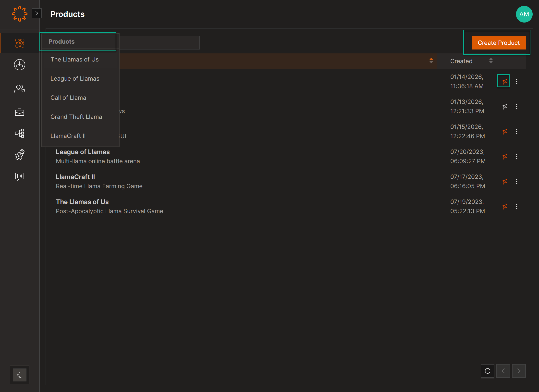This screenshot has width=539, height=392.
Task: Open the puzzle-gear integrations icon
Action: (x=20, y=155)
